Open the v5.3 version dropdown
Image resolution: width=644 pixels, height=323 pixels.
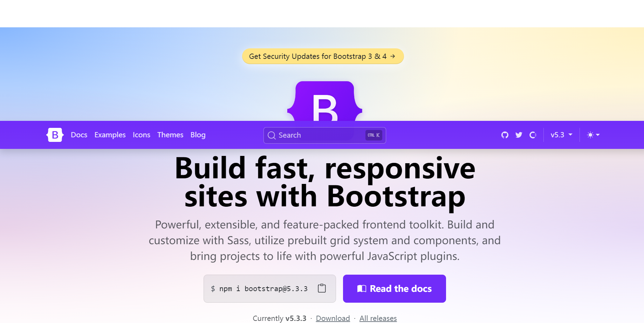tap(561, 135)
